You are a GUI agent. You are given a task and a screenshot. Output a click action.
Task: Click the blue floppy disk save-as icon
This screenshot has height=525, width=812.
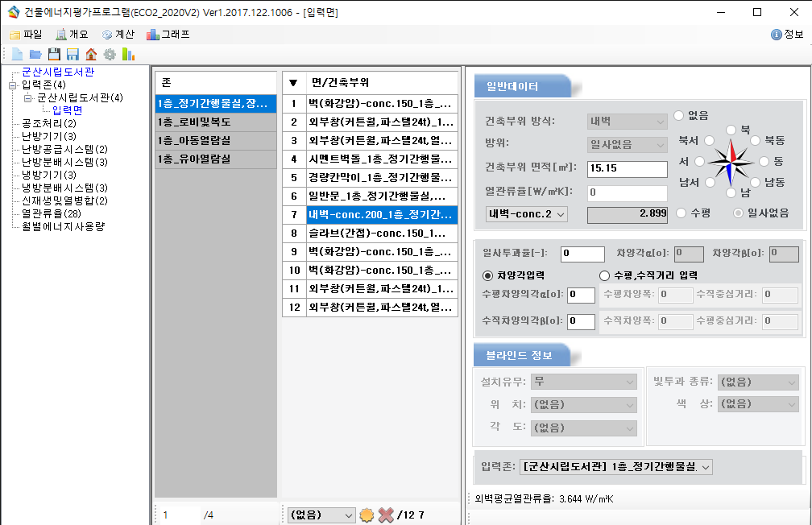tap(72, 54)
